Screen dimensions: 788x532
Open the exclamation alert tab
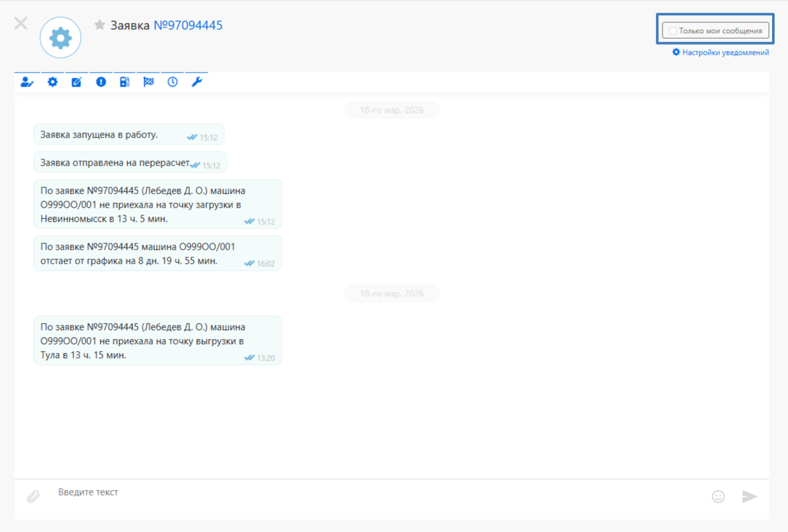tap(101, 82)
